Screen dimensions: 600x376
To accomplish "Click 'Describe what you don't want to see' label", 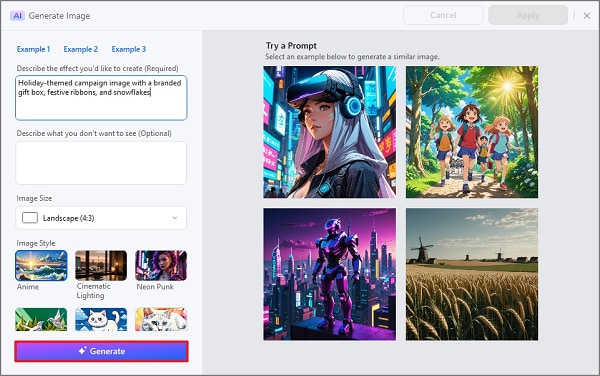I will 94,133.
